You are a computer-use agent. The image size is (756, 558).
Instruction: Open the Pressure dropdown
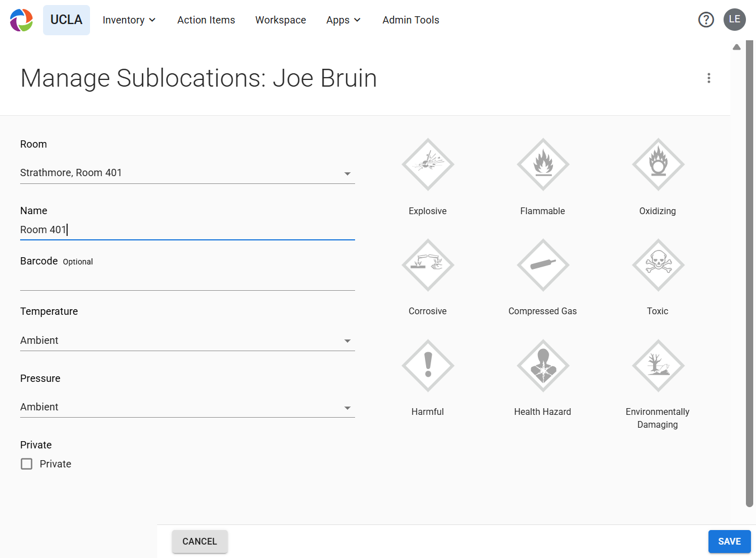coord(187,407)
